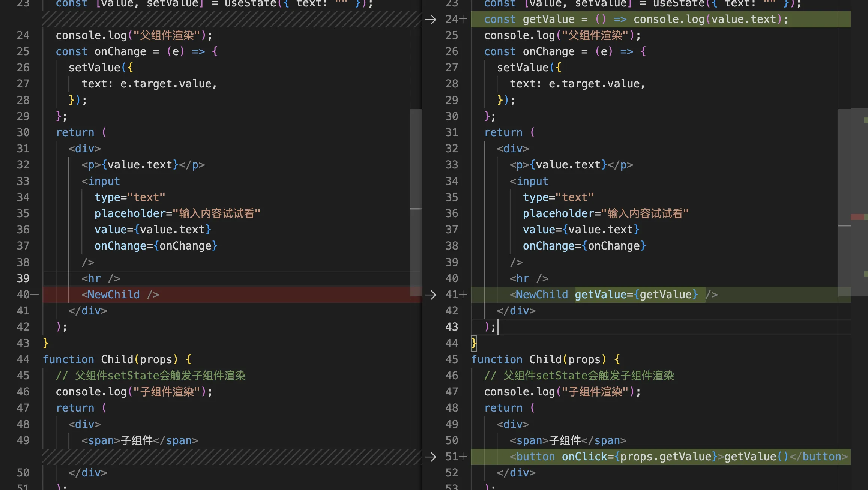This screenshot has height=490, width=868.
Task: Click 'type="text"' in the right pane
Action: (x=558, y=197)
